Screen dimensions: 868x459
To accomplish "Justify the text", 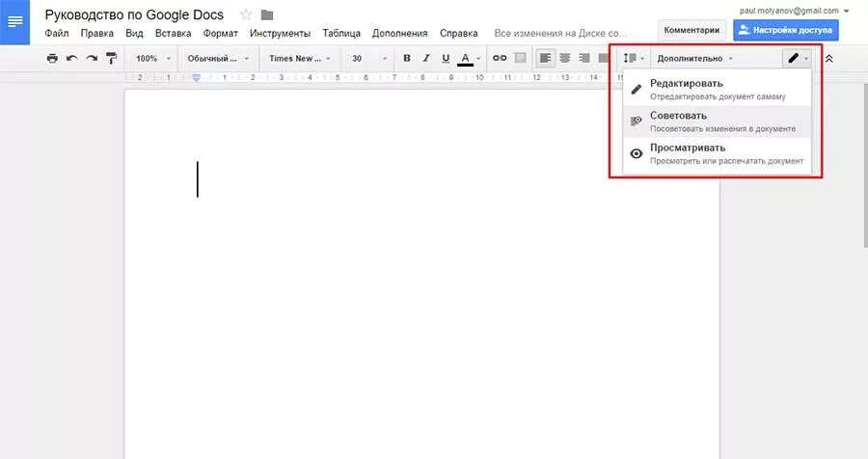I will pos(604,58).
